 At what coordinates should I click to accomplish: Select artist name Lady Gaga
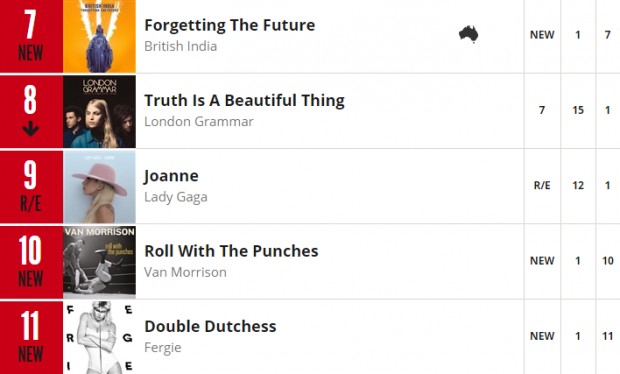[176, 197]
